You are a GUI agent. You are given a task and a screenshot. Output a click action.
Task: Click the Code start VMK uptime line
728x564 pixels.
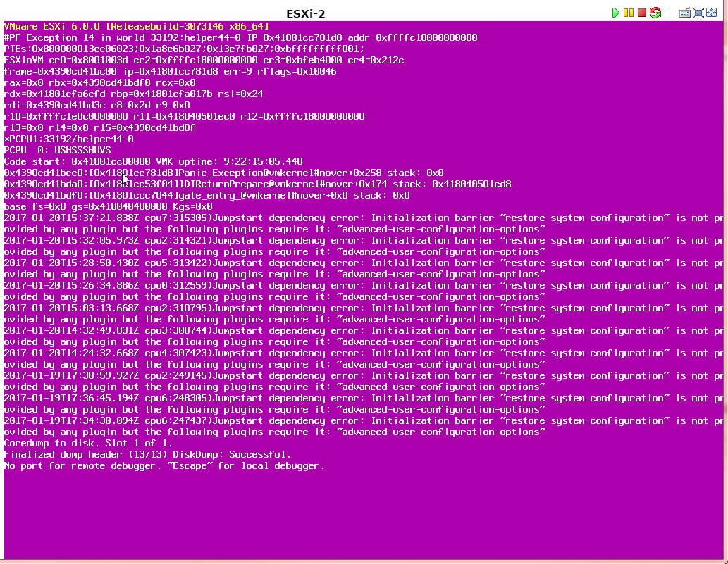click(153, 161)
